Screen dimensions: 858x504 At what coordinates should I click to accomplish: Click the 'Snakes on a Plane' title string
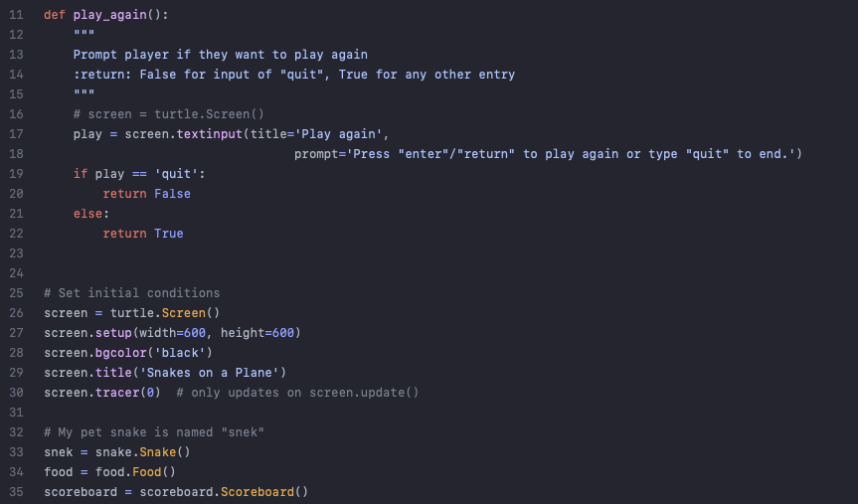(x=213, y=373)
